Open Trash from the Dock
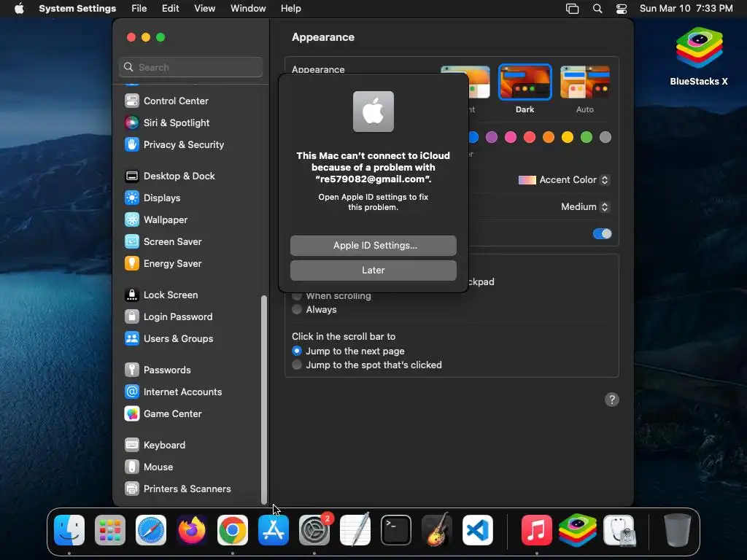This screenshot has height=560, width=747. (x=678, y=530)
